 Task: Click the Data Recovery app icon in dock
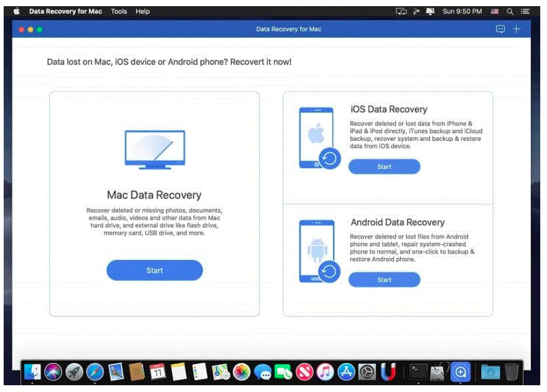point(460,372)
